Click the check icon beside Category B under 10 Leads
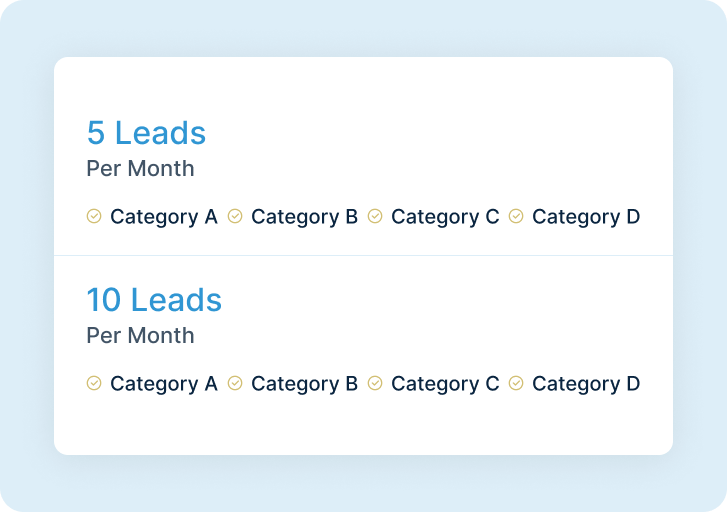The height and width of the screenshot is (512, 727). pyautogui.click(x=235, y=383)
